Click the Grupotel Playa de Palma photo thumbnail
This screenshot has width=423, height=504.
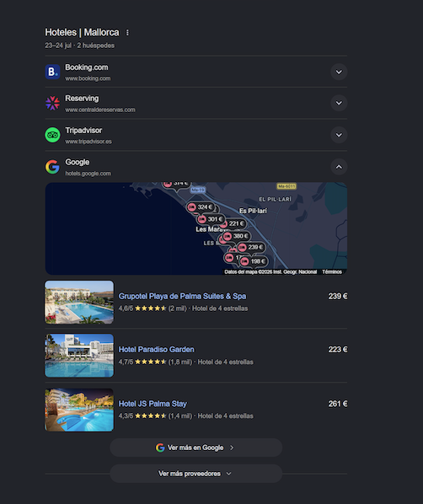(x=79, y=302)
